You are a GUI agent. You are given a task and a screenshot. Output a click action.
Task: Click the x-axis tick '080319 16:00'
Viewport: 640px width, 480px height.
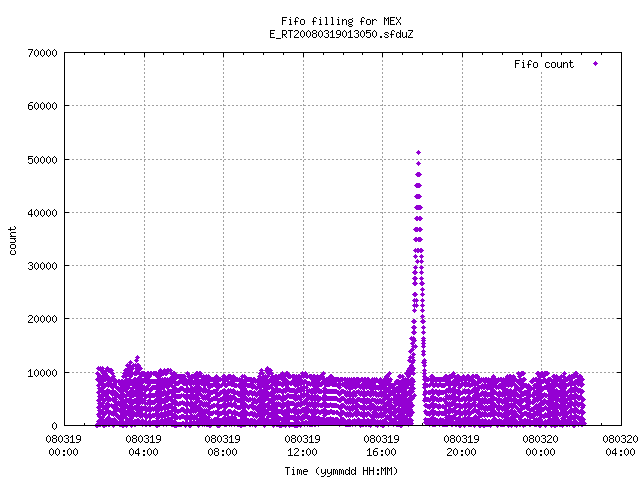[382, 446]
